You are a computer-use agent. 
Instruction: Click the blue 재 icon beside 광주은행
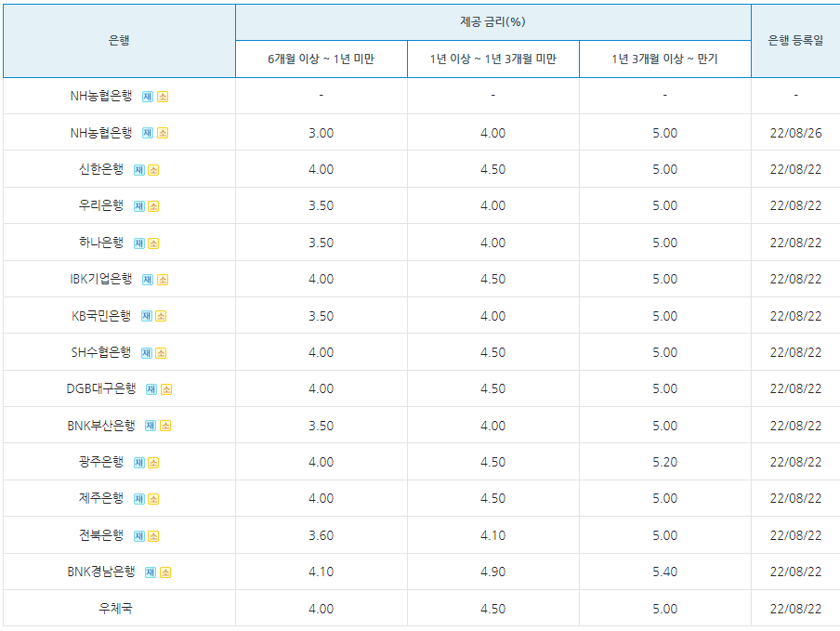(x=139, y=464)
